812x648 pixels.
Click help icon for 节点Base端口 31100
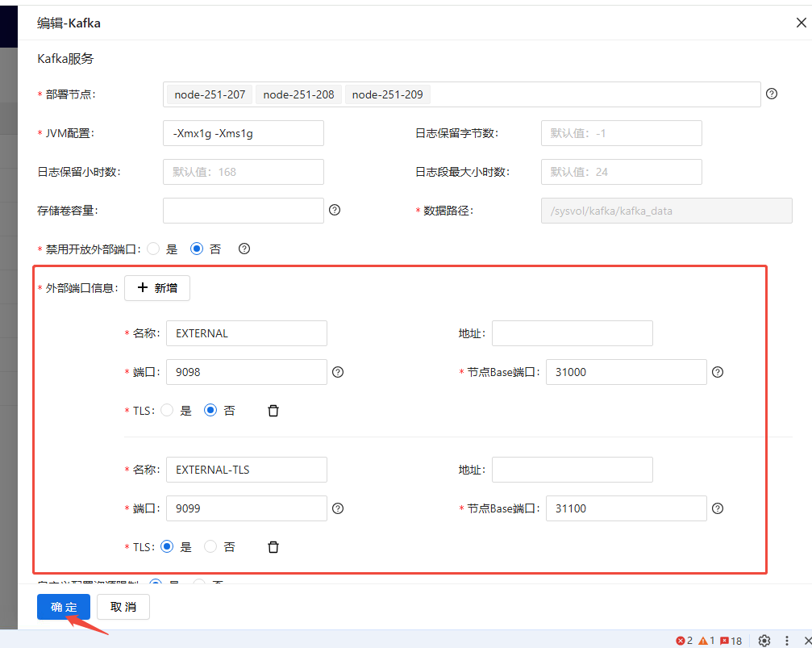click(717, 508)
